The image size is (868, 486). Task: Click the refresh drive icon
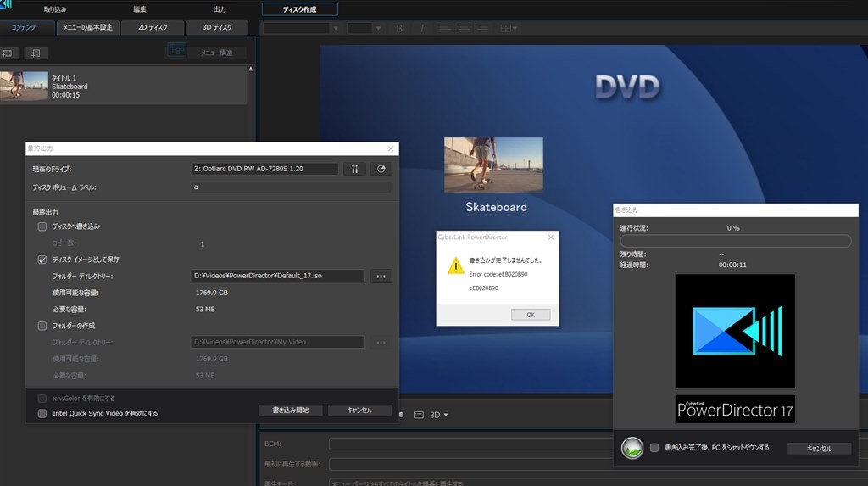(381, 169)
